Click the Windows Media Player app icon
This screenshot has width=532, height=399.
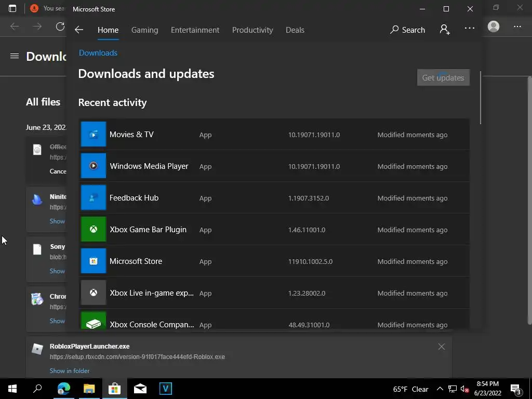[94, 166]
